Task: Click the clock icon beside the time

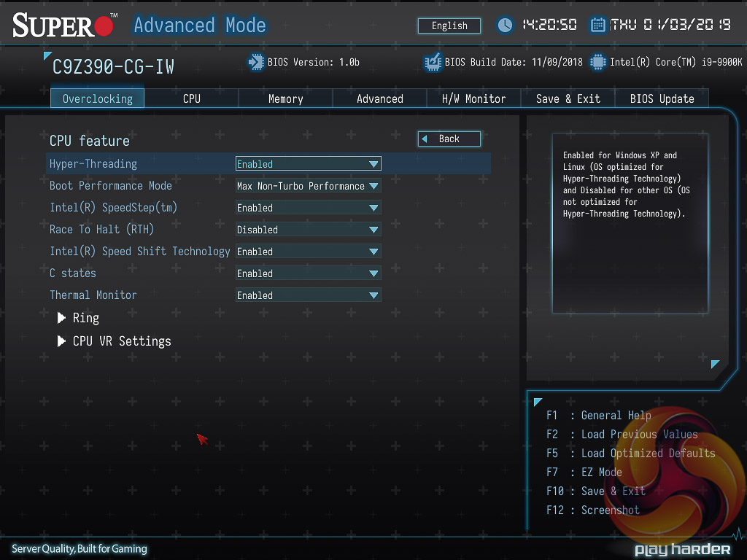Action: (x=505, y=26)
